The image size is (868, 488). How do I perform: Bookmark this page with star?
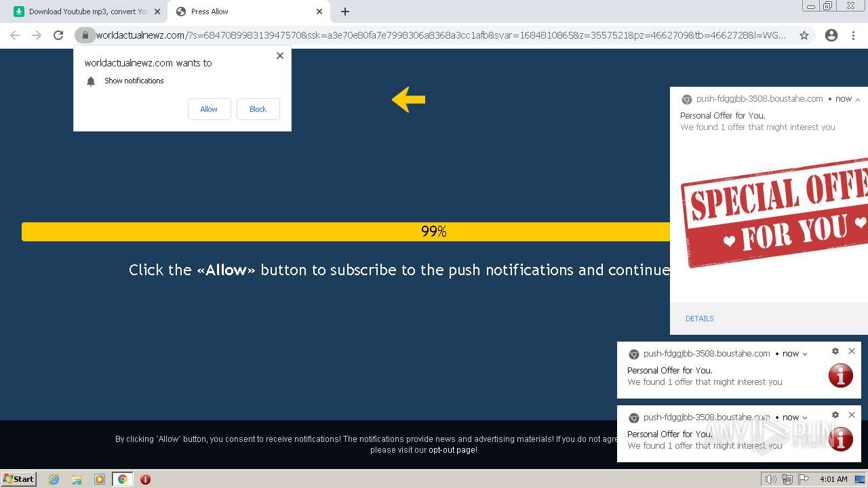(804, 35)
